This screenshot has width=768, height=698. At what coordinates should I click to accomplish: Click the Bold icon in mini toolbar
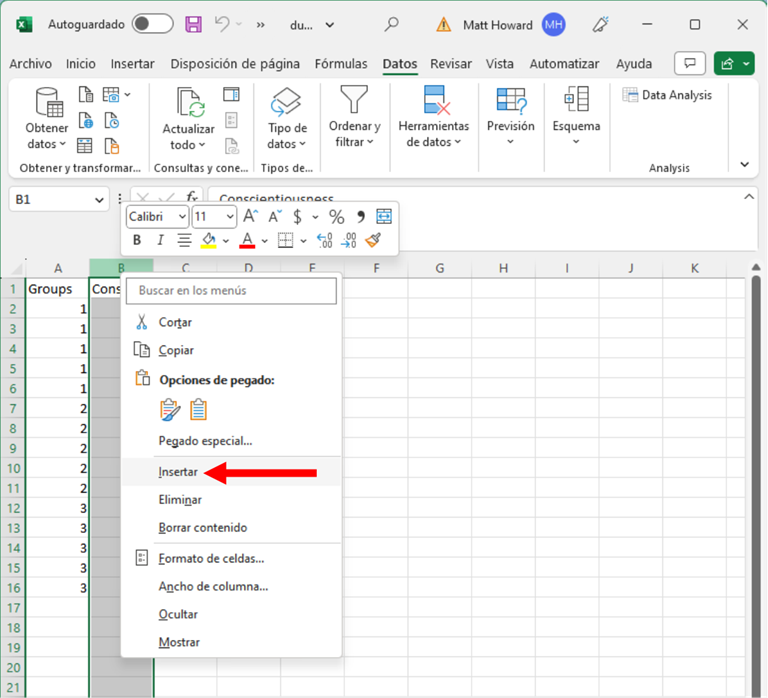click(x=137, y=240)
